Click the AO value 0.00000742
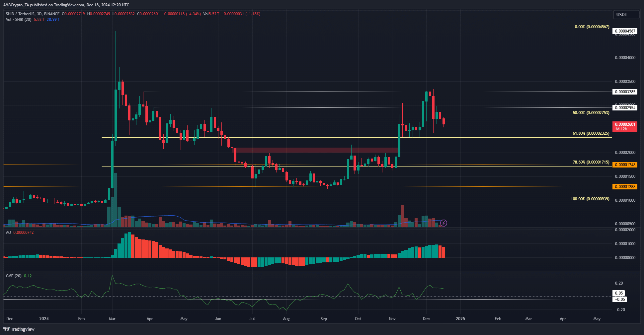 click(x=23, y=233)
